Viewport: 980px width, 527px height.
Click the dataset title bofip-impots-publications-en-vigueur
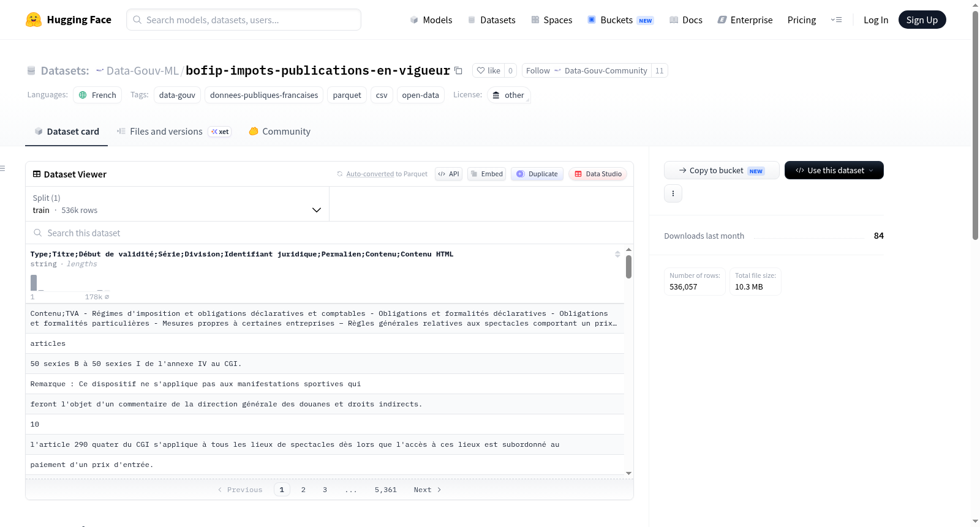[318, 70]
